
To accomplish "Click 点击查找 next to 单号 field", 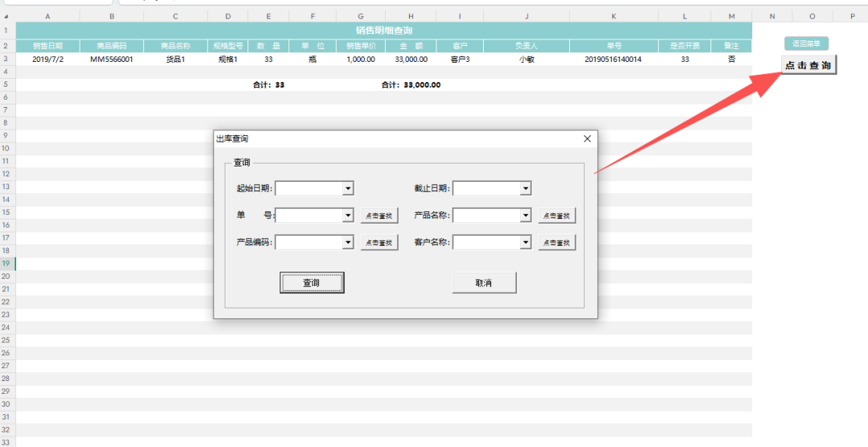I will [379, 215].
